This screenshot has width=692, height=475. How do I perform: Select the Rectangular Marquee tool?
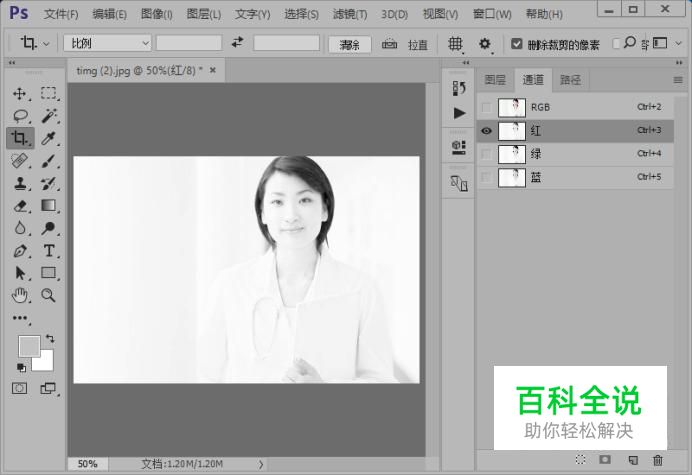pyautogui.click(x=48, y=93)
